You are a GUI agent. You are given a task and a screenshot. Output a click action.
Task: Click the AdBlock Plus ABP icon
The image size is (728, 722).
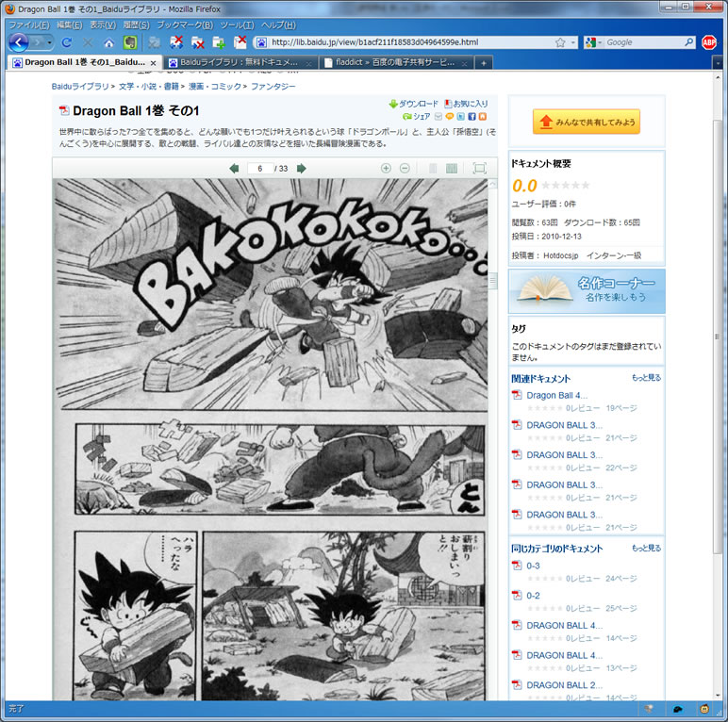click(x=709, y=42)
